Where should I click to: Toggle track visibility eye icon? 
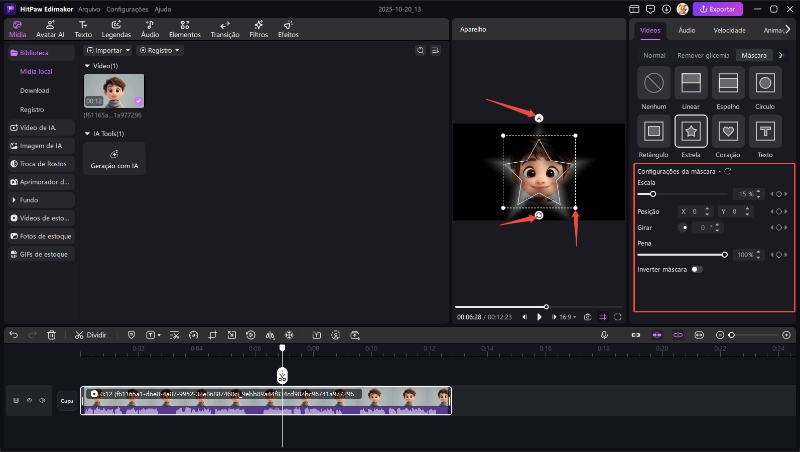[29, 401]
